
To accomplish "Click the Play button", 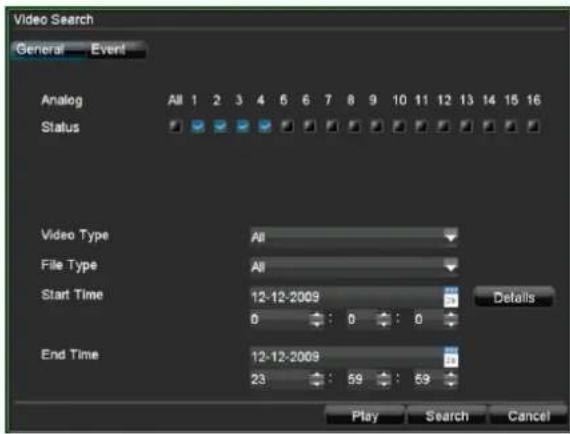I will point(365,416).
